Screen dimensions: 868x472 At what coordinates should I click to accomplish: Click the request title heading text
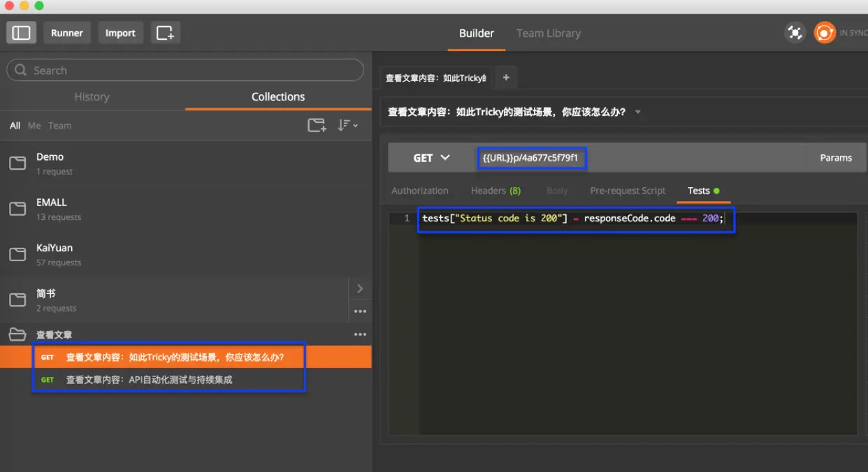click(x=507, y=112)
